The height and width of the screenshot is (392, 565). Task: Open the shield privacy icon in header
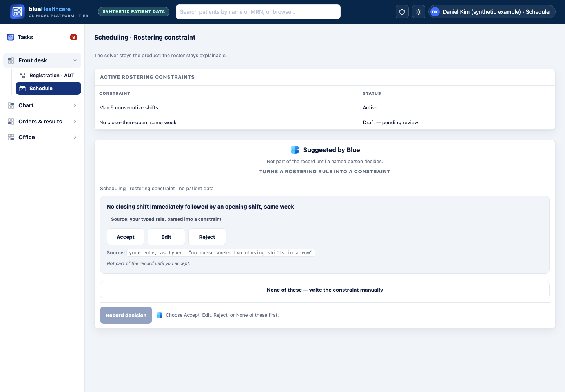402,12
